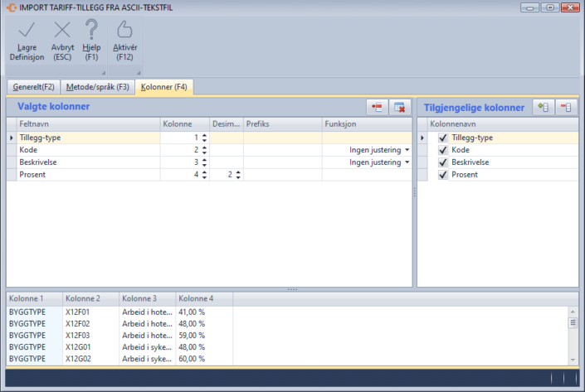This screenshot has width=585, height=392.
Task: Click the Avbryt (ESC) cross icon
Action: tap(62, 31)
